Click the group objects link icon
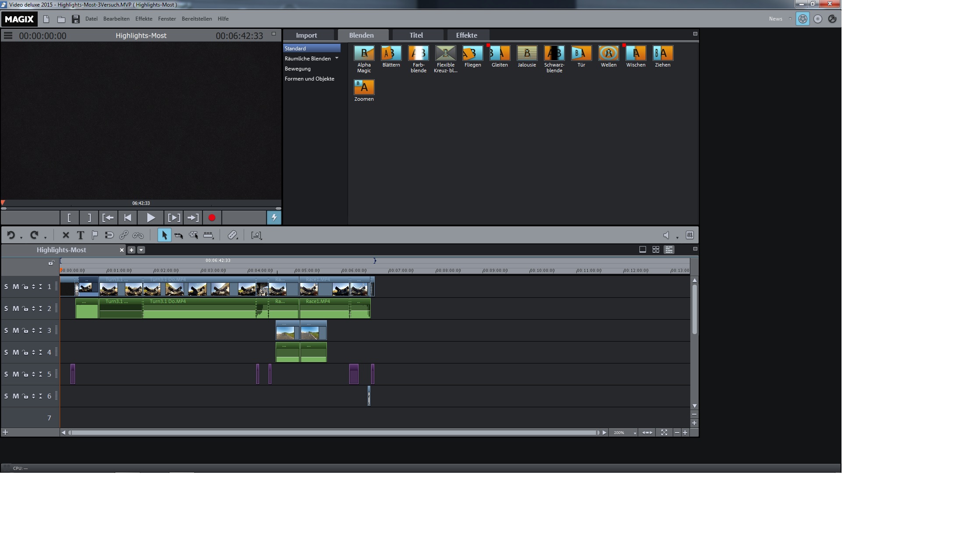 coord(124,235)
